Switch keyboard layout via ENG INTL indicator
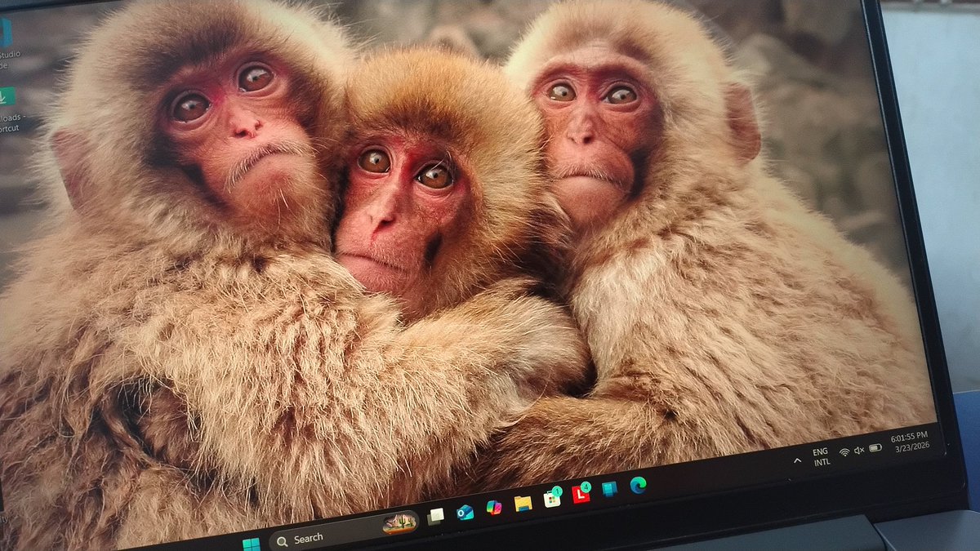The height and width of the screenshot is (551, 980). (x=820, y=456)
